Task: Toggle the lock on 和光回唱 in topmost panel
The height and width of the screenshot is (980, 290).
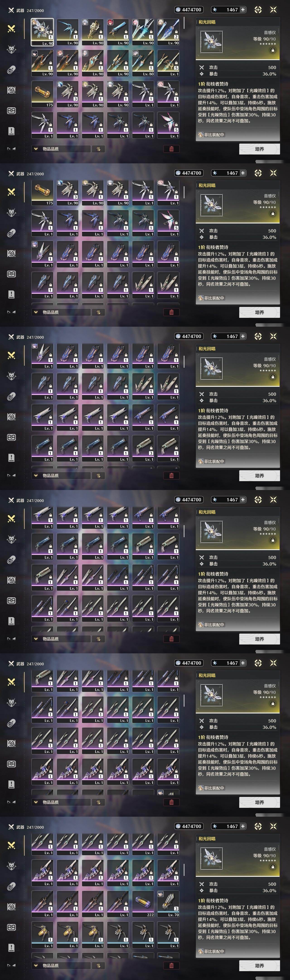Action: (x=273, y=50)
